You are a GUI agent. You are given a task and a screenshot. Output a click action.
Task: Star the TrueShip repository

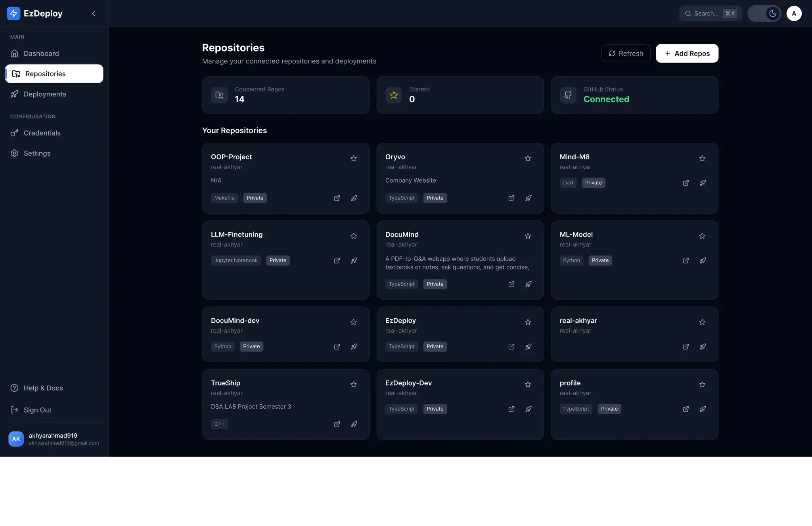point(353,384)
